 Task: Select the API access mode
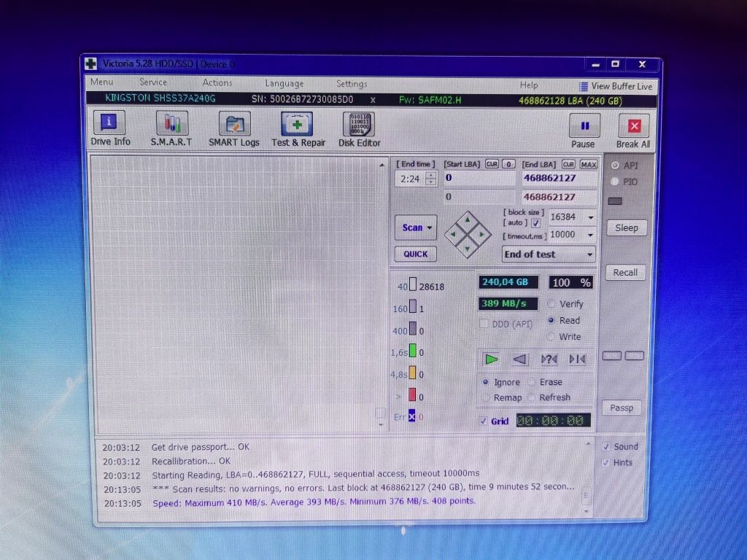tap(615, 166)
